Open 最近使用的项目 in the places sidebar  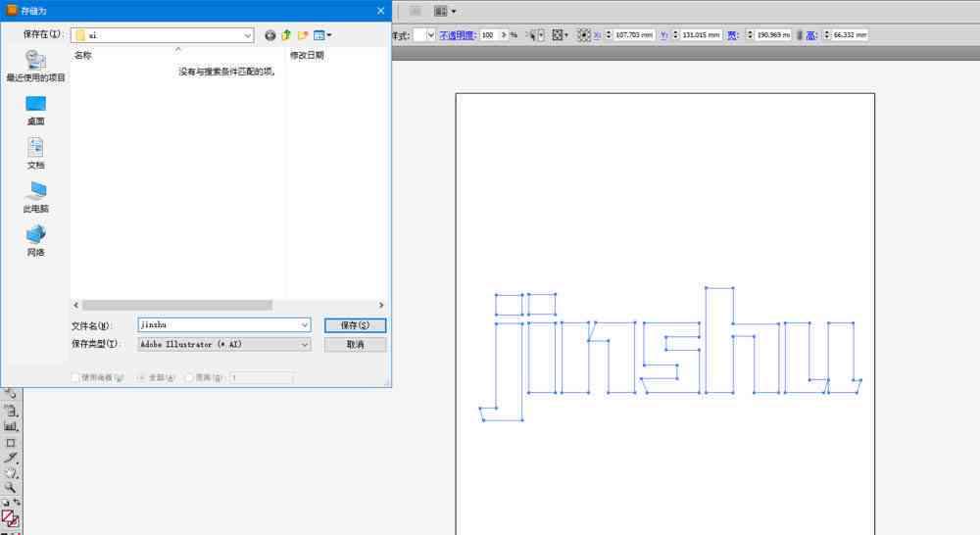point(35,67)
